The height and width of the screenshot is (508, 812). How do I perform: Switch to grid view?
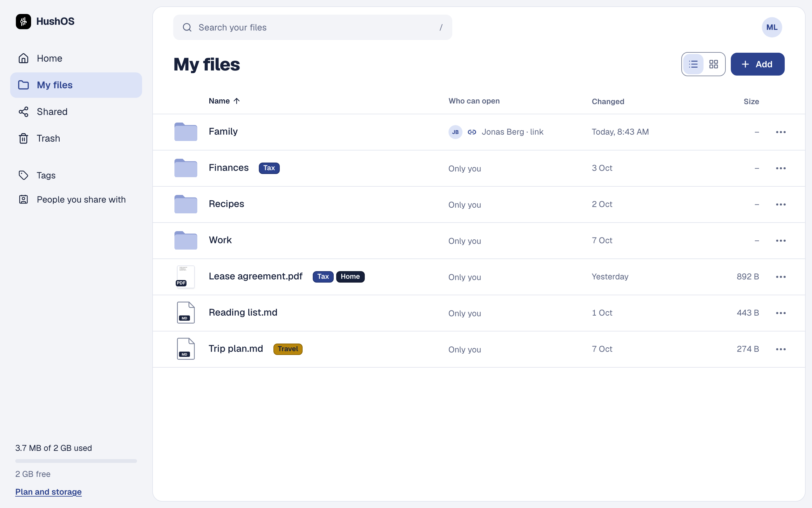pyautogui.click(x=713, y=64)
